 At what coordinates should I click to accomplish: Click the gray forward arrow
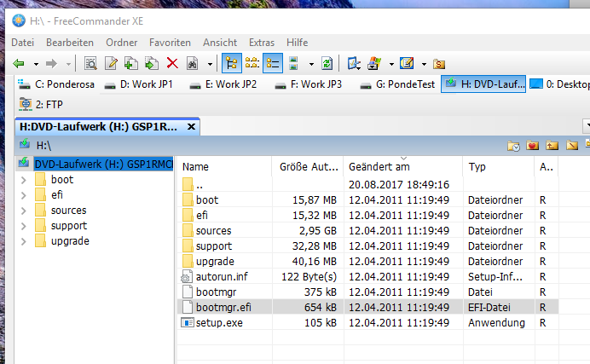coord(51,64)
